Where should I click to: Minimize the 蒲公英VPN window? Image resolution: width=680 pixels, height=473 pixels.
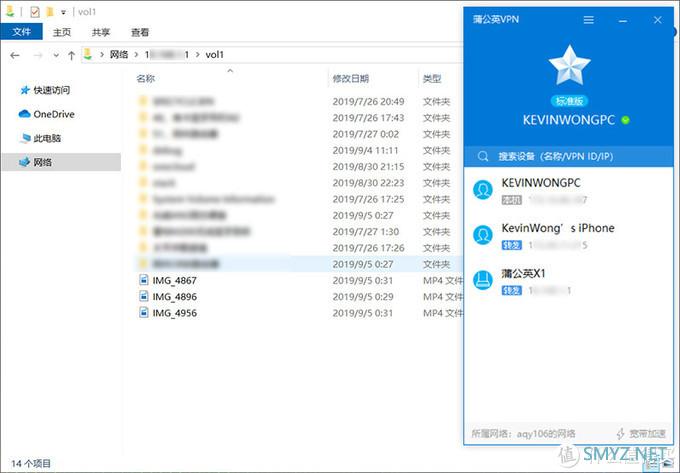click(623, 20)
